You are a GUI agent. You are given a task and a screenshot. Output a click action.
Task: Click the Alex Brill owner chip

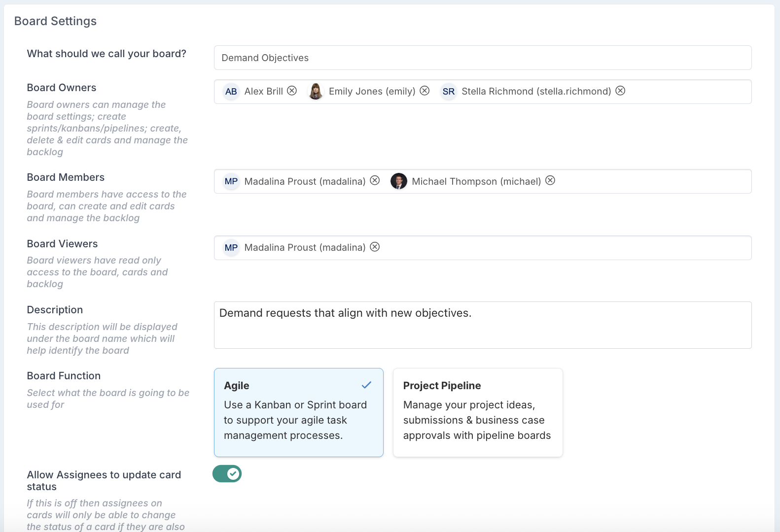263,92
